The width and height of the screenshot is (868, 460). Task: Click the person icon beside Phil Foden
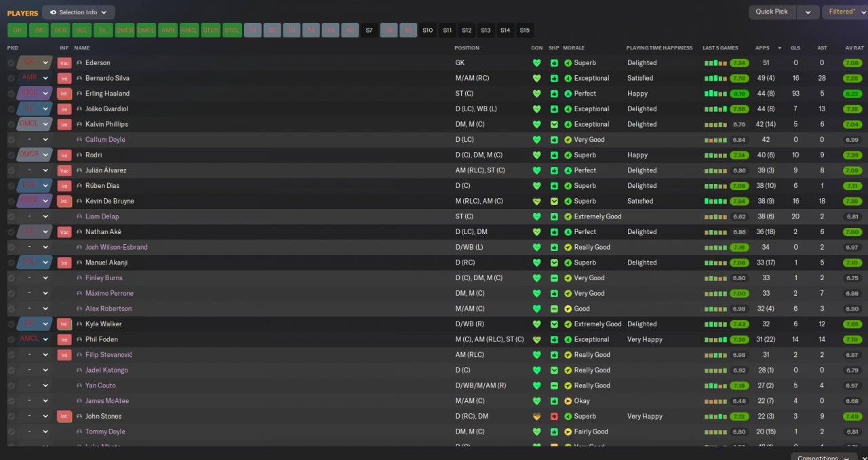[79, 339]
